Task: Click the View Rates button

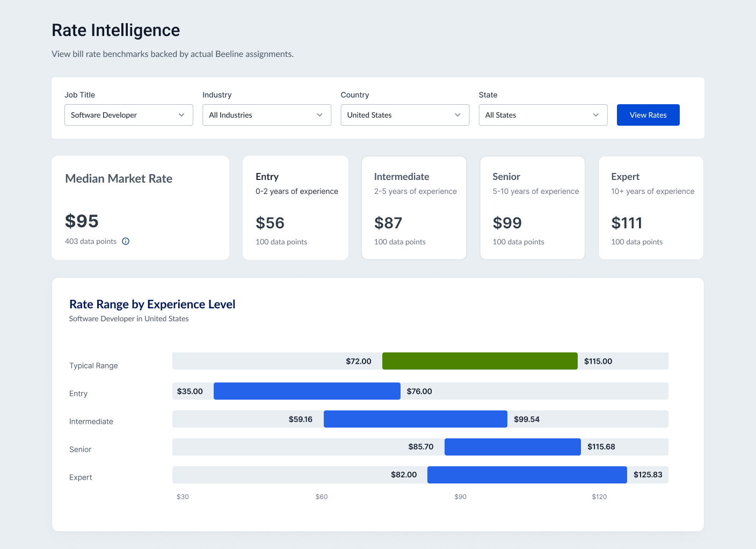Action: click(x=648, y=115)
